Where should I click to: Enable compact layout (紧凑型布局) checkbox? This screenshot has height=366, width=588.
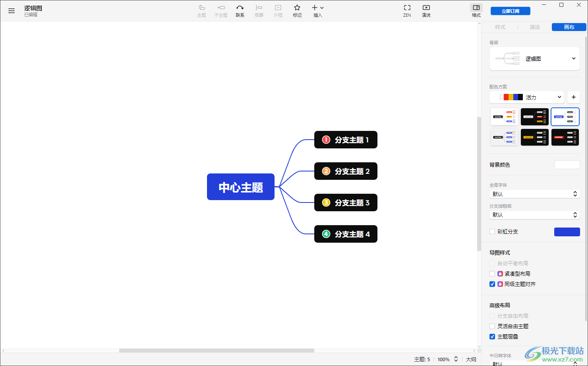[x=492, y=274]
